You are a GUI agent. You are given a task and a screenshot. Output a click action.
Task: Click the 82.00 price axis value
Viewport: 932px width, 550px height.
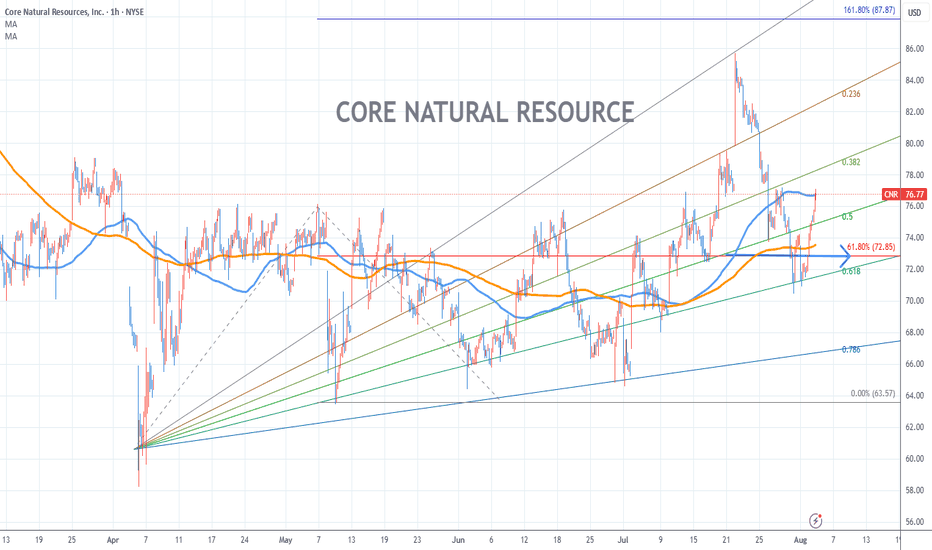tap(914, 112)
